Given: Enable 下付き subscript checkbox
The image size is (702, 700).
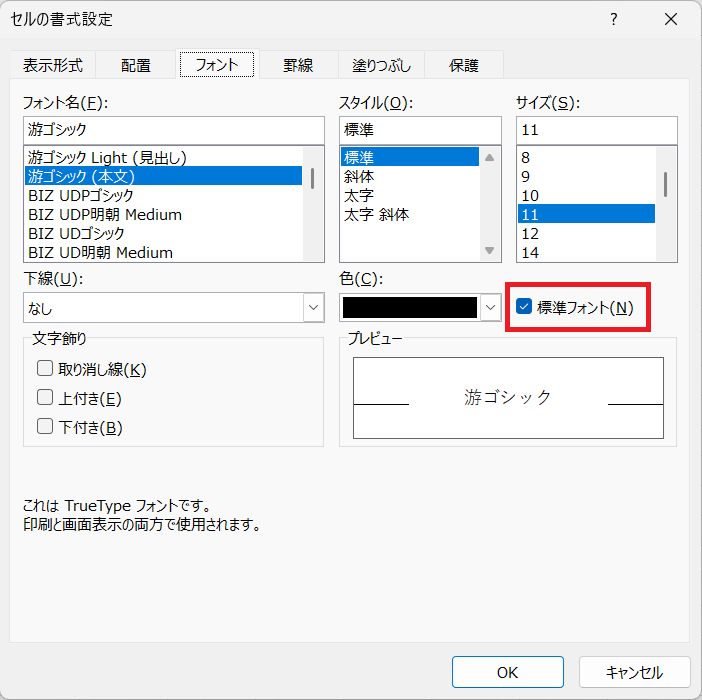Looking at the screenshot, I should pos(45,427).
